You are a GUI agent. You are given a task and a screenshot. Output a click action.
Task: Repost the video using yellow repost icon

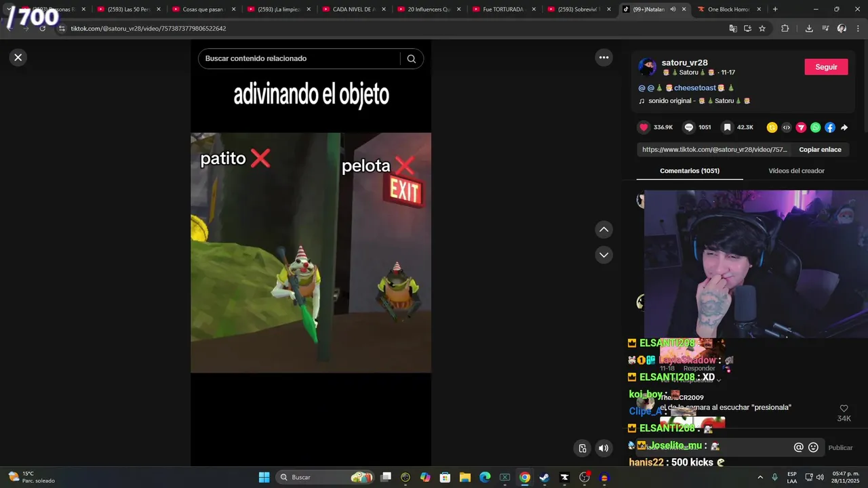coord(772,127)
